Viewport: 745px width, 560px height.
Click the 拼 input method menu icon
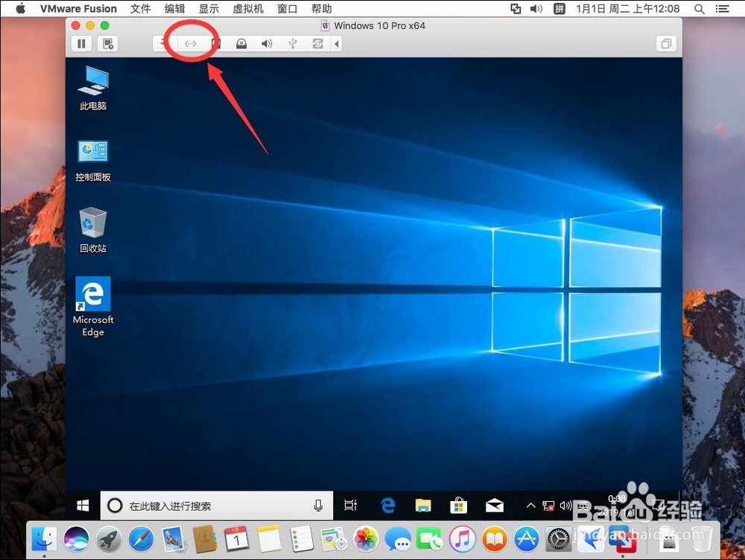[x=559, y=8]
